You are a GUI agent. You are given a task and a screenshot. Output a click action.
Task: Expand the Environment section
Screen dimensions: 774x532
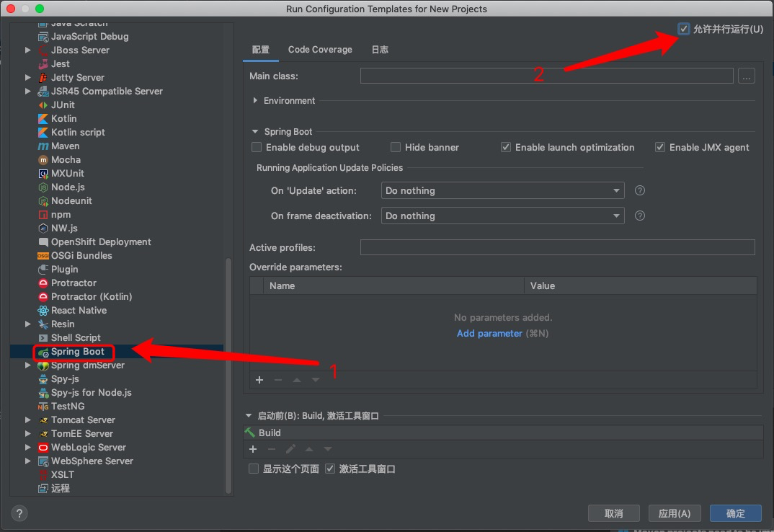click(255, 100)
